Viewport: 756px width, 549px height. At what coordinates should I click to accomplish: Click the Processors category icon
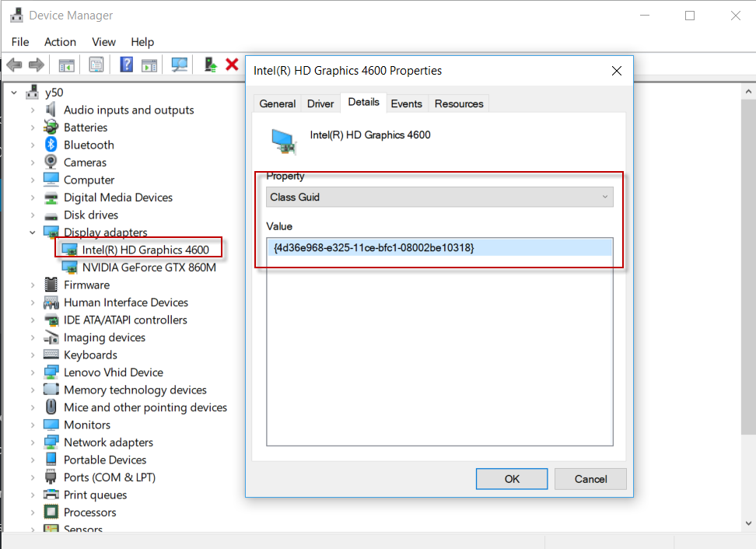[x=51, y=512]
